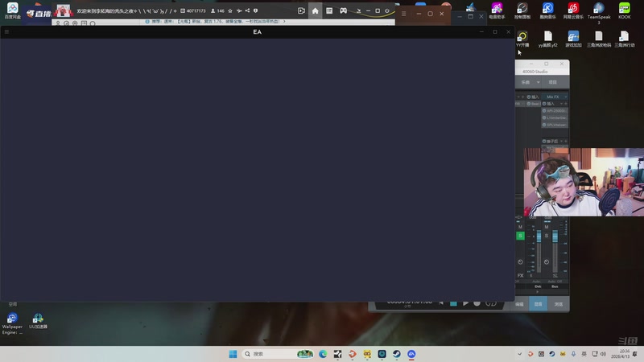The width and height of the screenshot is (644, 362).
Task: Click the microphone icon in system tray
Action: click(x=573, y=354)
